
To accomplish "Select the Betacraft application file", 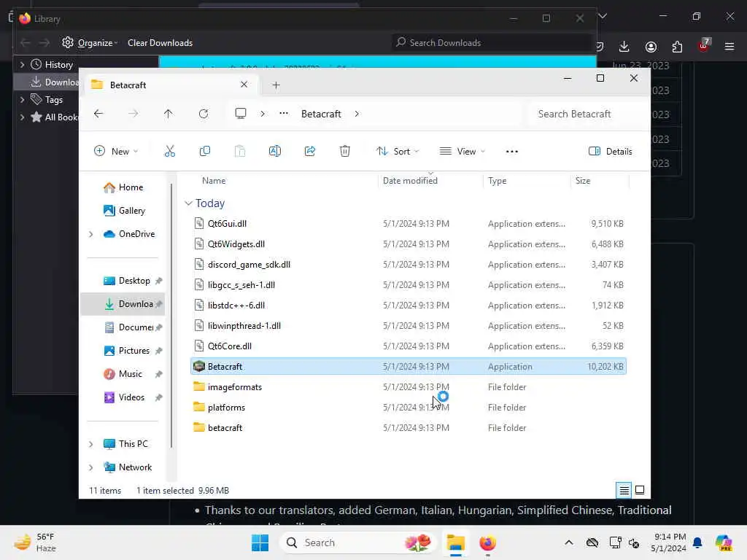I will [x=409, y=367].
